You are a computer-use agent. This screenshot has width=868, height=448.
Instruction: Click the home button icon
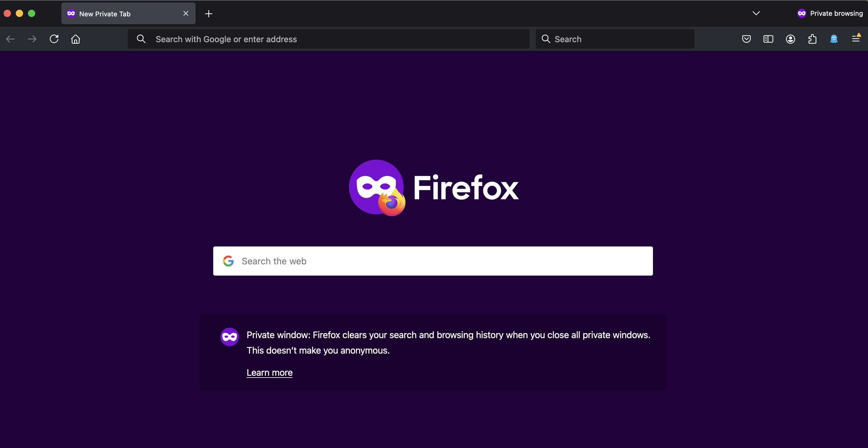coord(75,38)
